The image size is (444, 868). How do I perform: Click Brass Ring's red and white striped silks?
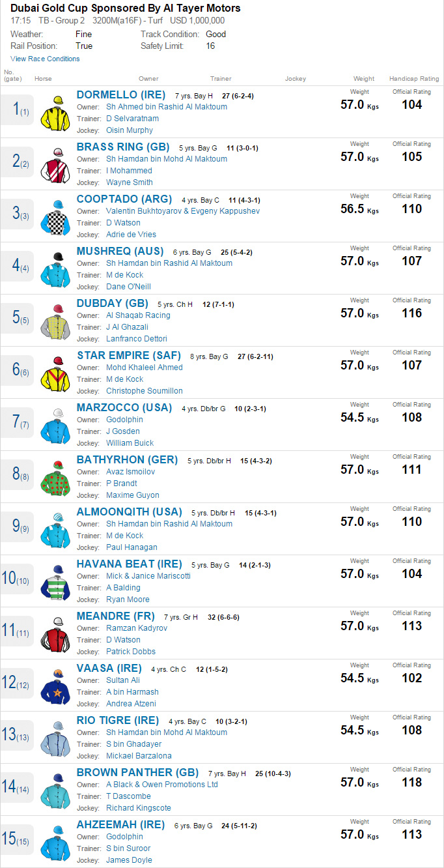click(x=55, y=164)
